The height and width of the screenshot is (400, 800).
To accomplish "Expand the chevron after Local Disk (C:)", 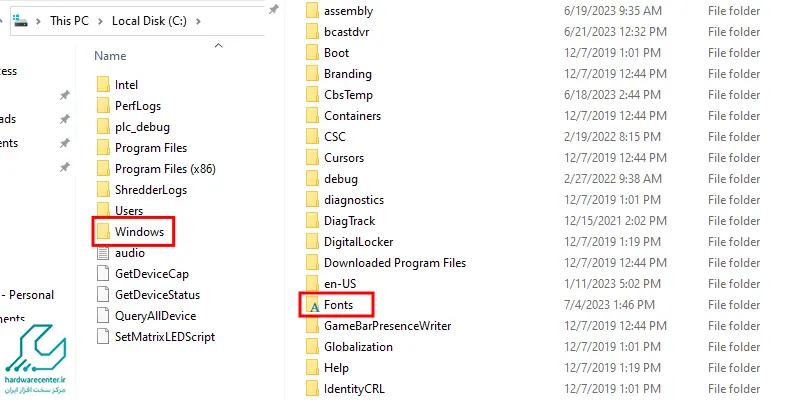I will [198, 21].
